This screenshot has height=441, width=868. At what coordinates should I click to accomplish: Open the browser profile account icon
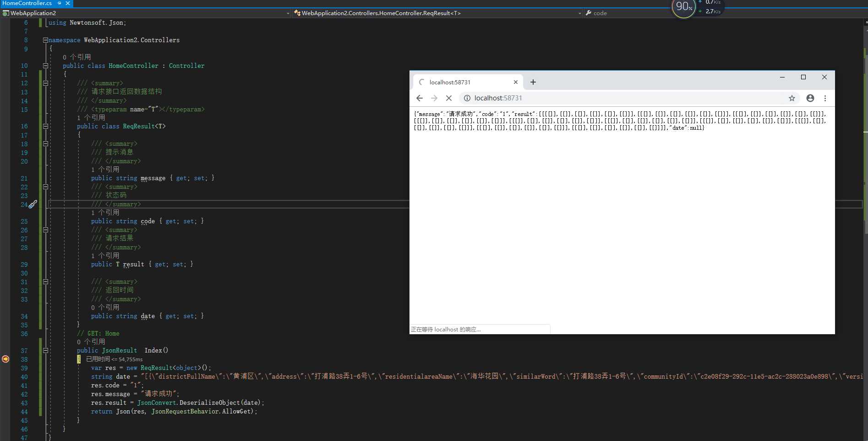pyautogui.click(x=810, y=98)
